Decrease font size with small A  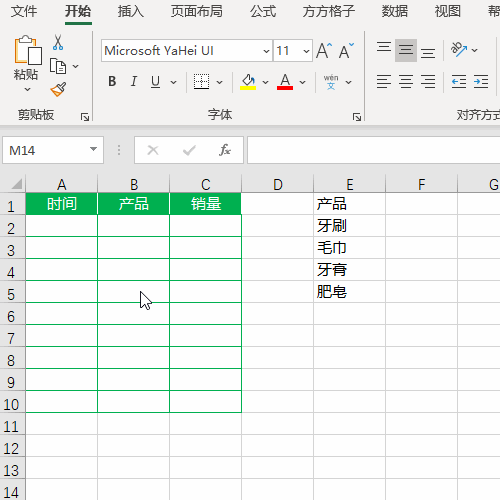coord(347,51)
